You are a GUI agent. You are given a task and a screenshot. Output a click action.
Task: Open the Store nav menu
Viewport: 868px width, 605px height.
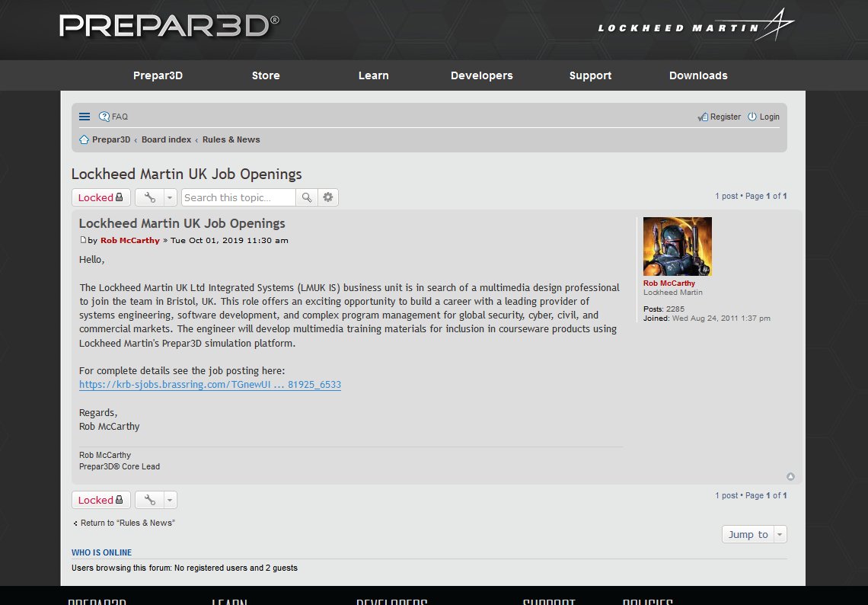tap(266, 75)
